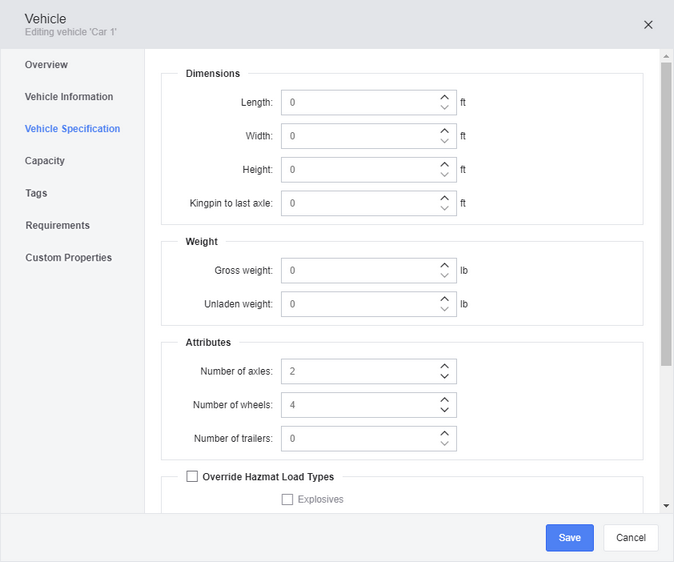Increase Gross weight with up arrow
The width and height of the screenshot is (674, 562).
click(444, 266)
